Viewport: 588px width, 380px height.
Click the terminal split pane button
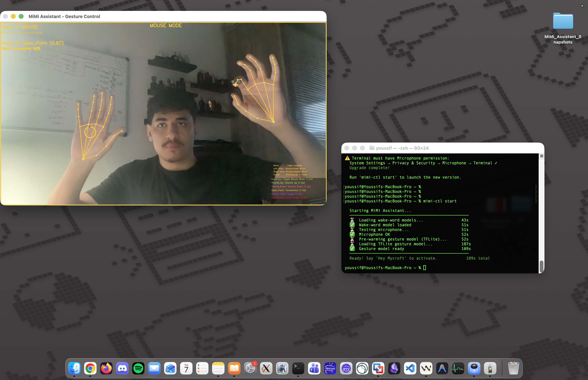click(542, 156)
